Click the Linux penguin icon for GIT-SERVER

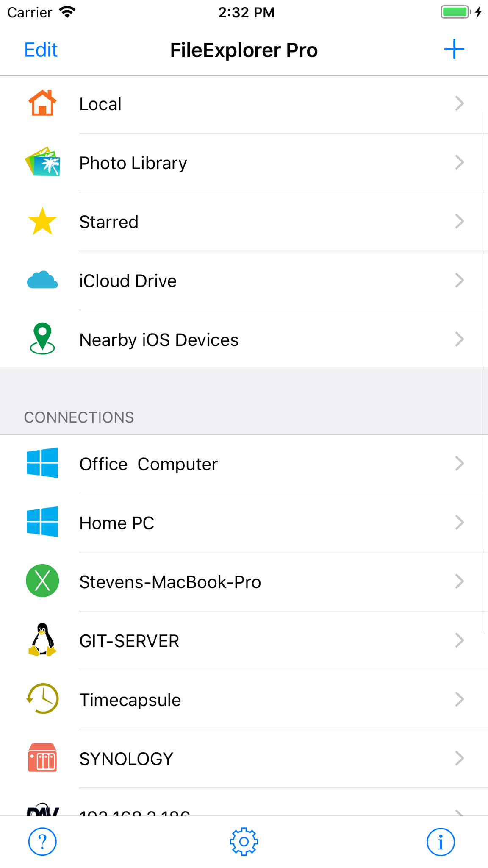point(42,640)
